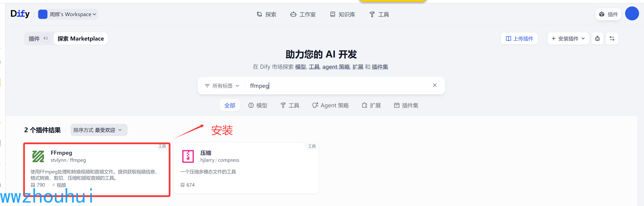The height and width of the screenshot is (206, 644).
Task: Filter by 插件集 category
Action: (x=406, y=106)
